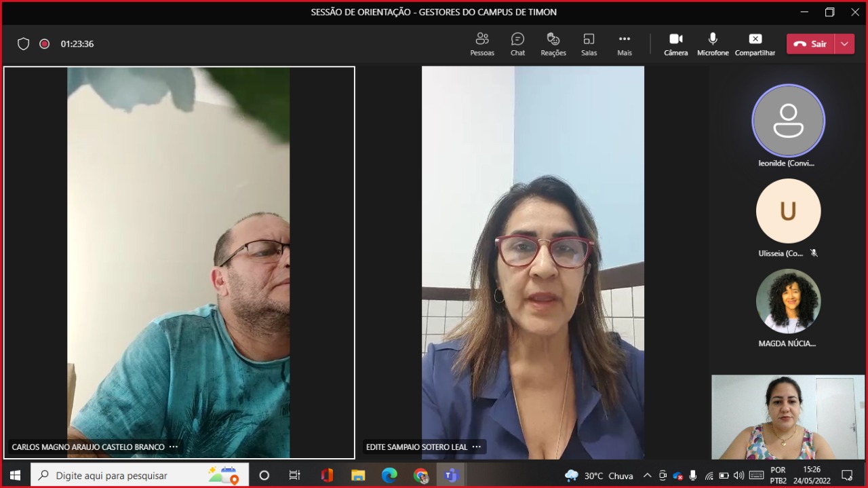Click Magda Núcia's profile picture
This screenshot has height=488, width=868.
[x=788, y=301]
